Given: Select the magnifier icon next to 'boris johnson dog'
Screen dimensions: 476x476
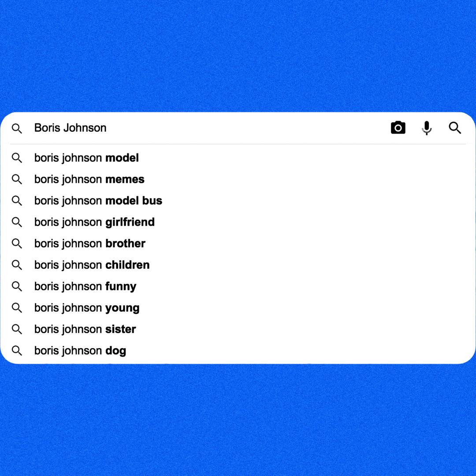Looking at the screenshot, I should pyautogui.click(x=17, y=350).
